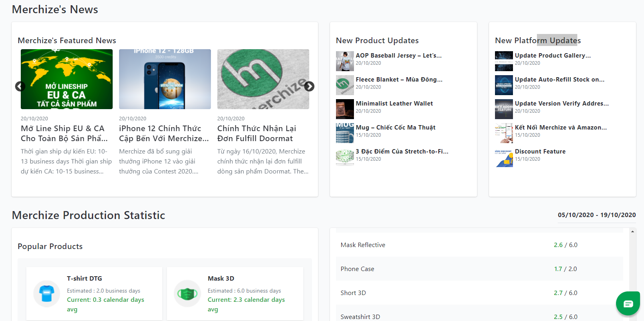Click the Update Product Gallery thumbnail
The height and width of the screenshot is (321, 644).
pos(504,61)
